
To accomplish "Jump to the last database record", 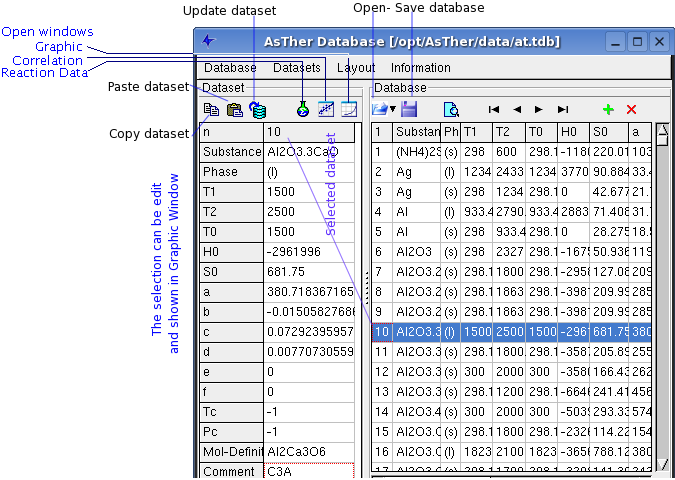I will 563,109.
